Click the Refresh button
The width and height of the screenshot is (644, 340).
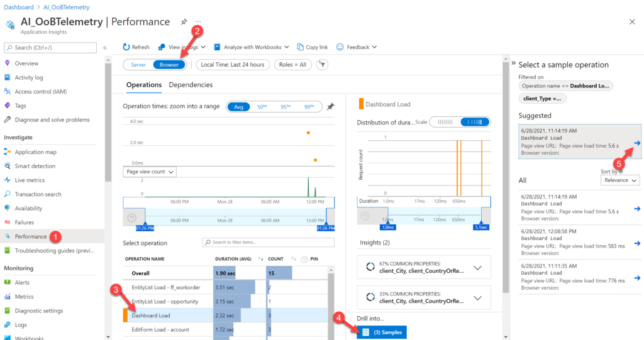click(x=136, y=47)
